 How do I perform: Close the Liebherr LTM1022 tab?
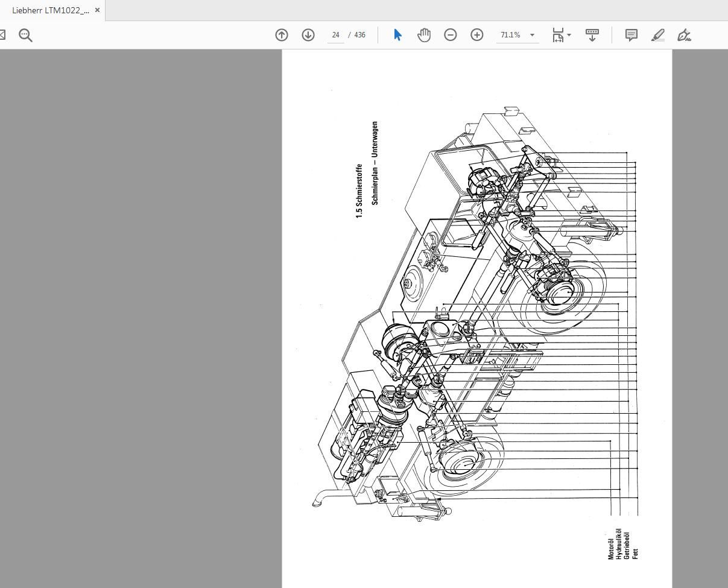coord(97,10)
